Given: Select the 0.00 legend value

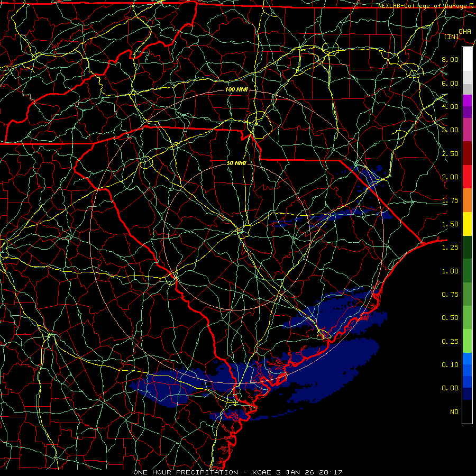Looking at the screenshot, I should point(450,388).
